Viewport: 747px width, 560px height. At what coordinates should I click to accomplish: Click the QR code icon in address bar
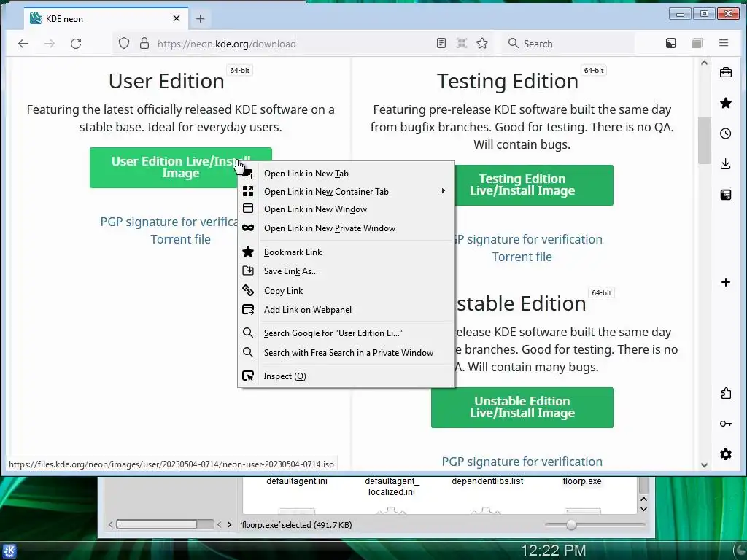point(462,43)
